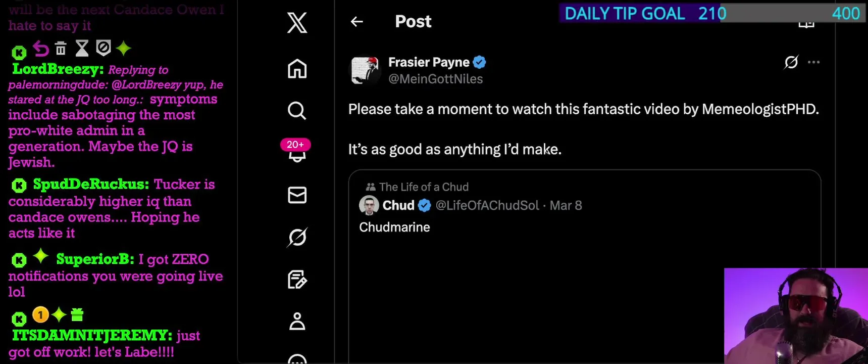The image size is (868, 364).
Task: Click the back arrow beside Post
Action: [x=357, y=21]
